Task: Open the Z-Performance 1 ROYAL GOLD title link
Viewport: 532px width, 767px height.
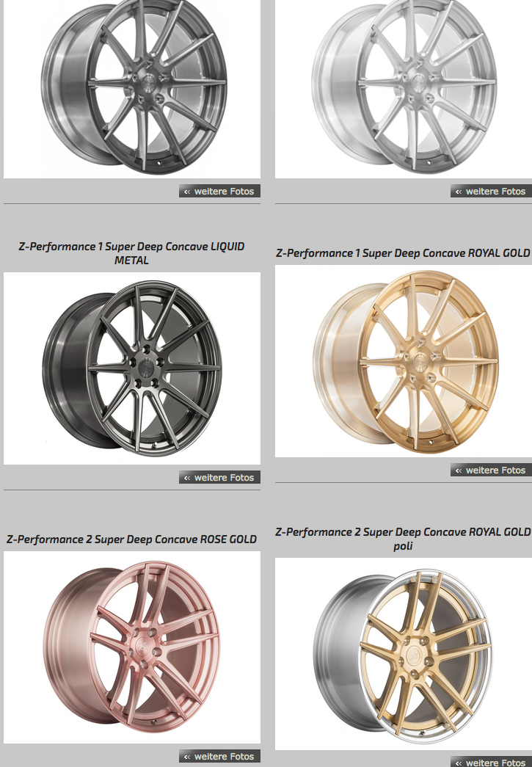Action: point(404,253)
